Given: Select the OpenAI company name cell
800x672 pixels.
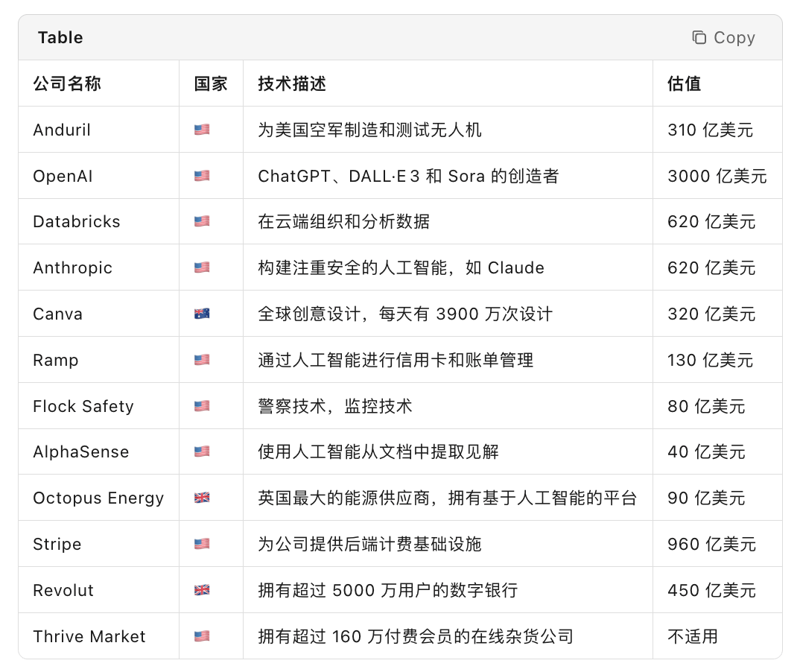Looking at the screenshot, I should click(98, 176).
